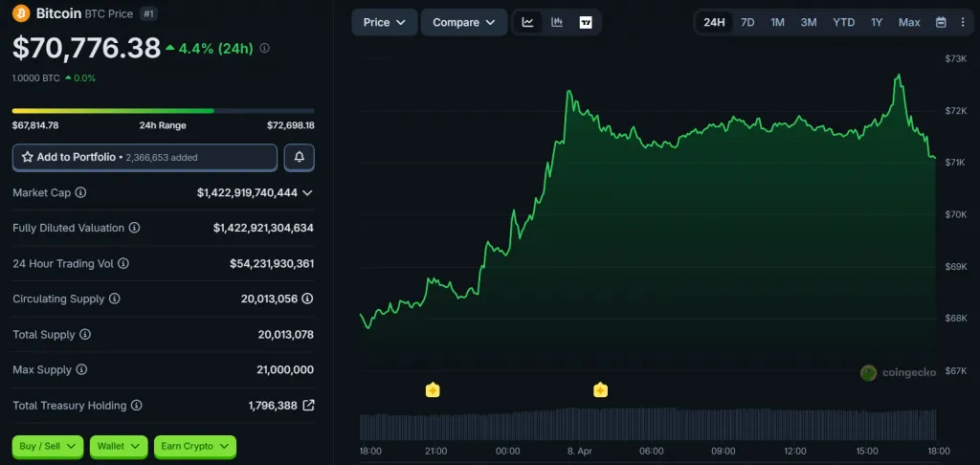Open Total Supply info icon
980x465 pixels.
85,334
